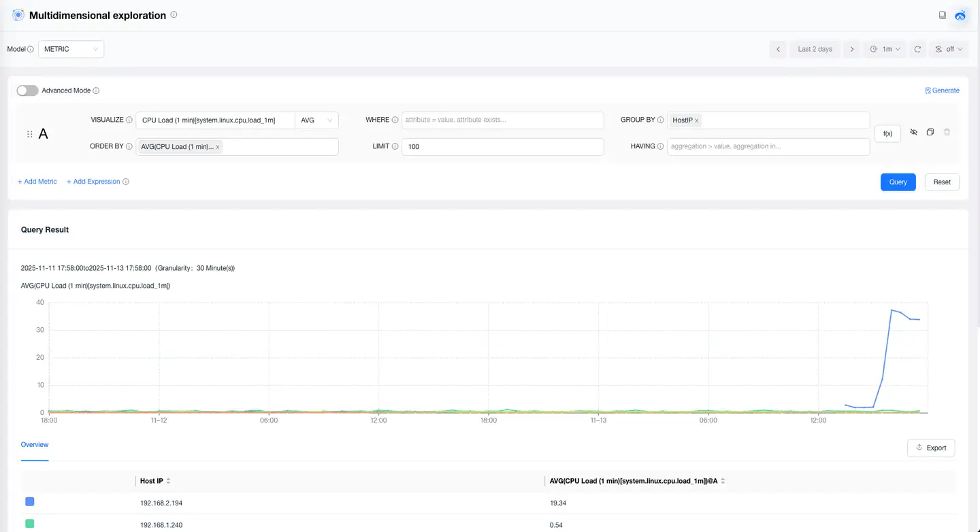This screenshot has width=980, height=532.
Task: Remove HostIP tag from GROUP BY
Action: [x=696, y=120]
